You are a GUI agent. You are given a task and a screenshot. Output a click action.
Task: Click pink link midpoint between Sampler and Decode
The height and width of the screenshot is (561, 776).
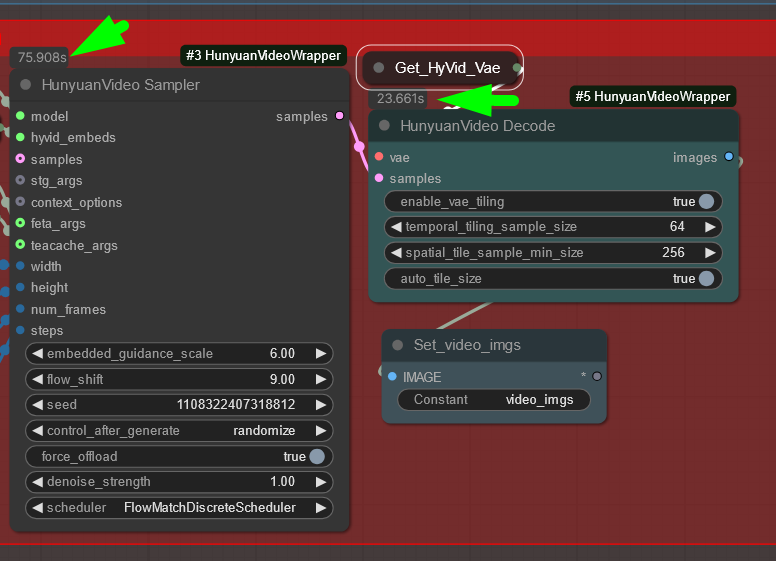[x=359, y=146]
